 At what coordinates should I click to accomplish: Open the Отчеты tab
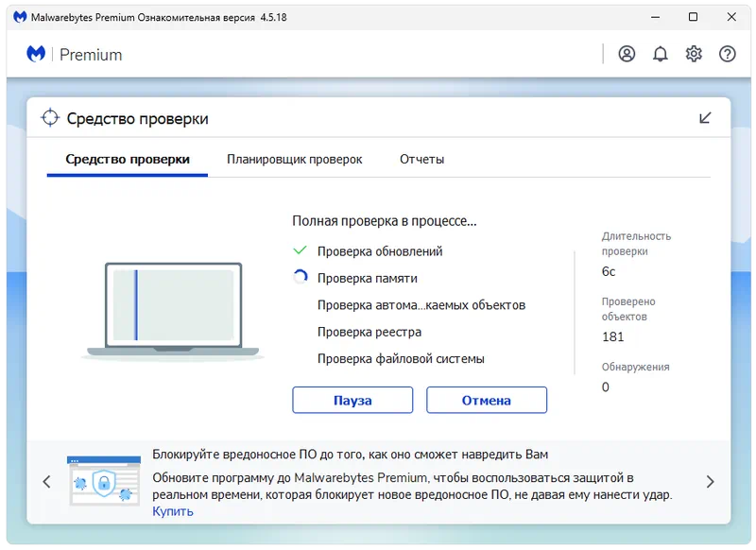tap(421, 160)
